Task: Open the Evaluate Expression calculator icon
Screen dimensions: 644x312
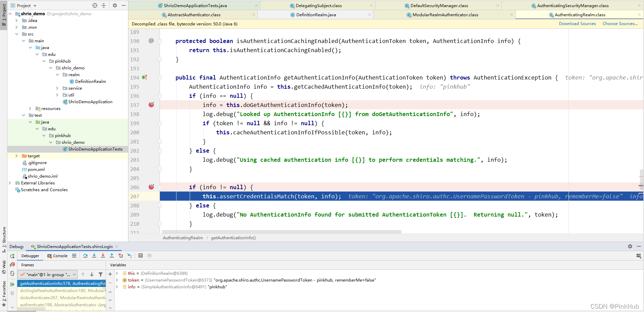Action: pyautogui.click(x=141, y=256)
